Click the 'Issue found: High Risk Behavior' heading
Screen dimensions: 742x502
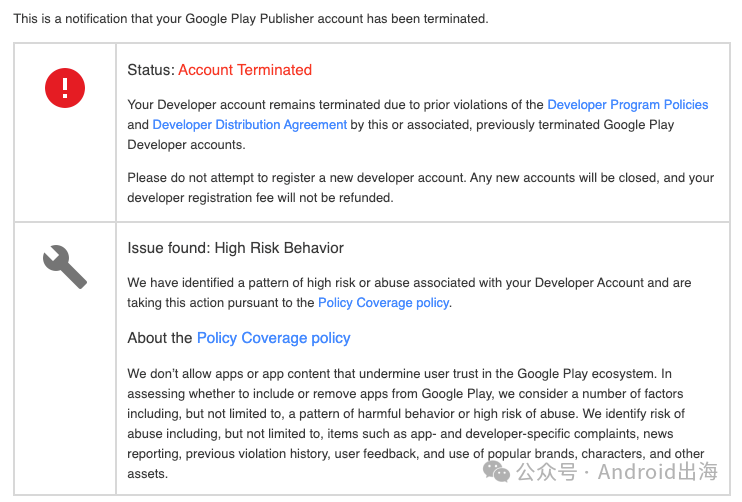pos(235,248)
